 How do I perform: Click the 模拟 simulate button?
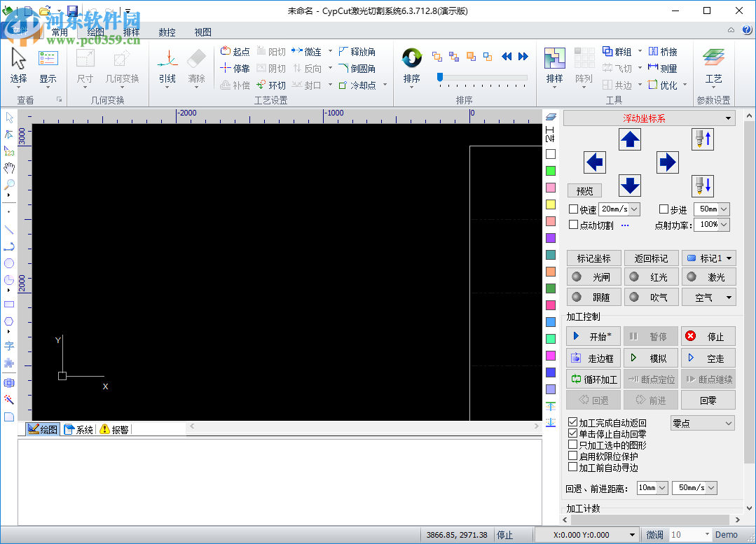point(650,358)
